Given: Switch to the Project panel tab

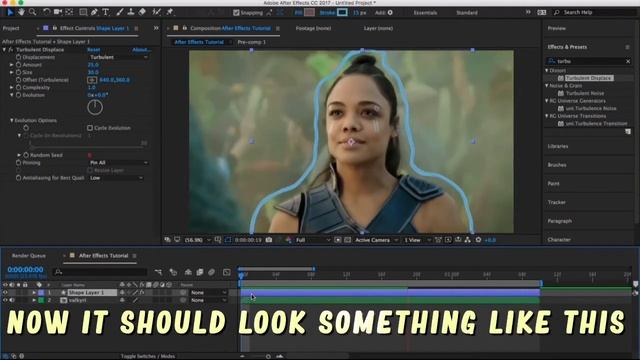Looking at the screenshot, I should coord(11,29).
